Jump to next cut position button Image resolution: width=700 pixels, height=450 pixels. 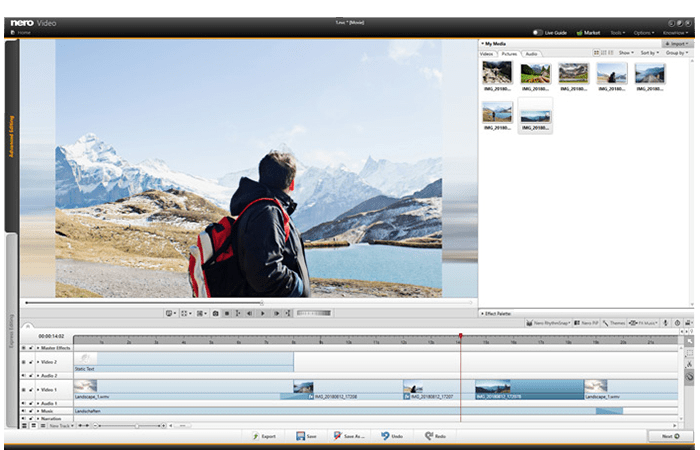(288, 313)
